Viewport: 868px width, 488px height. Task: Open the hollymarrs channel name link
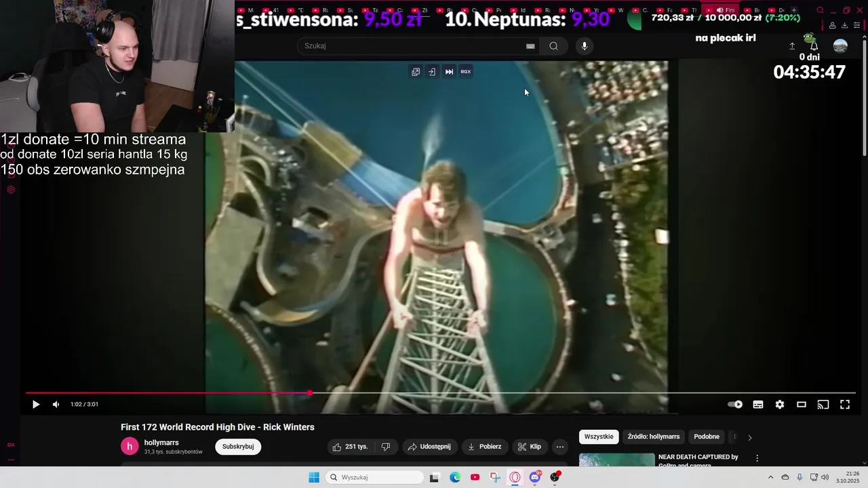161,443
